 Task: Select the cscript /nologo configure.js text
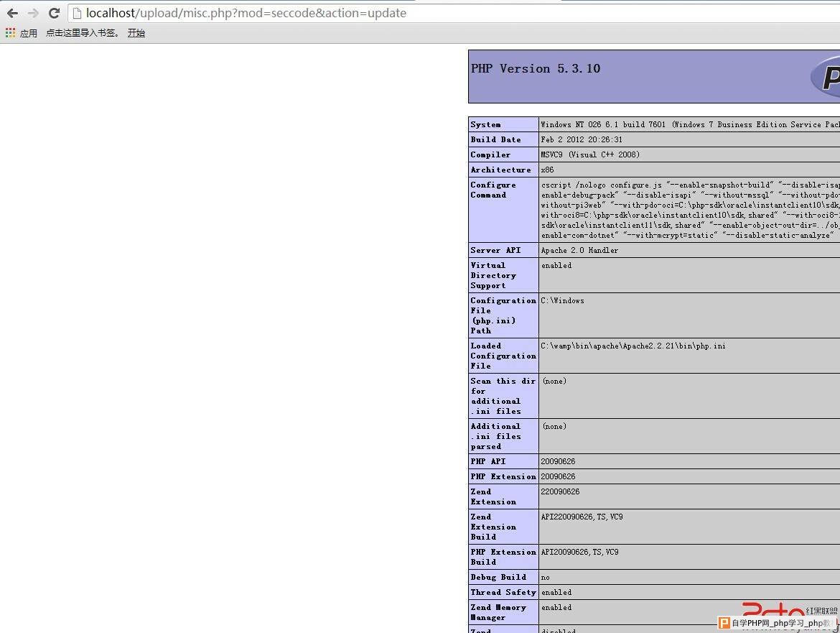[601, 185]
